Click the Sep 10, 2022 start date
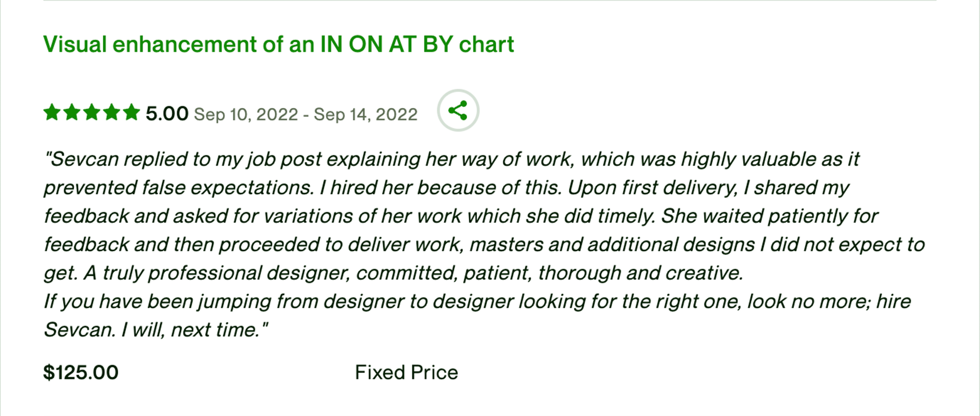The width and height of the screenshot is (980, 416). [x=246, y=114]
